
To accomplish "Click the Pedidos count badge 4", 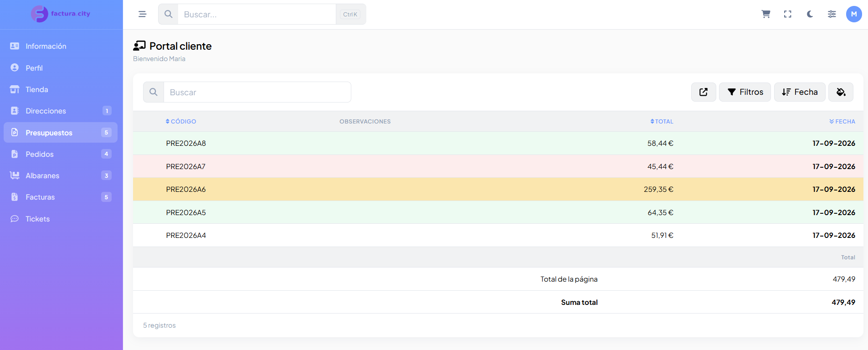I will [106, 154].
